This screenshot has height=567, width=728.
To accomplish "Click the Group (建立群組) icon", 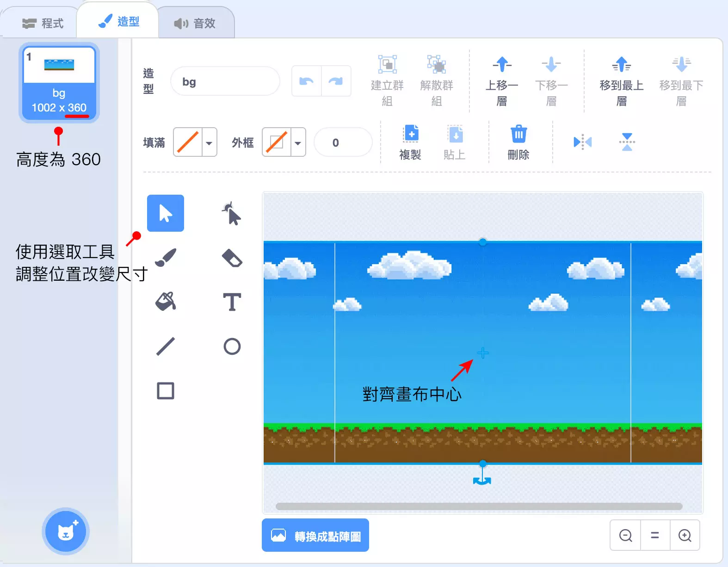I will click(387, 64).
